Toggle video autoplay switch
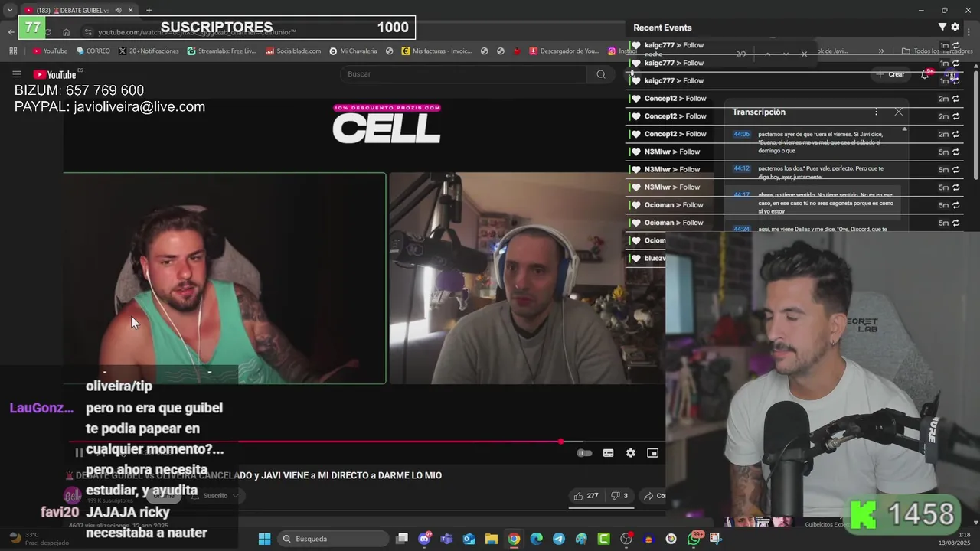 [x=584, y=453]
